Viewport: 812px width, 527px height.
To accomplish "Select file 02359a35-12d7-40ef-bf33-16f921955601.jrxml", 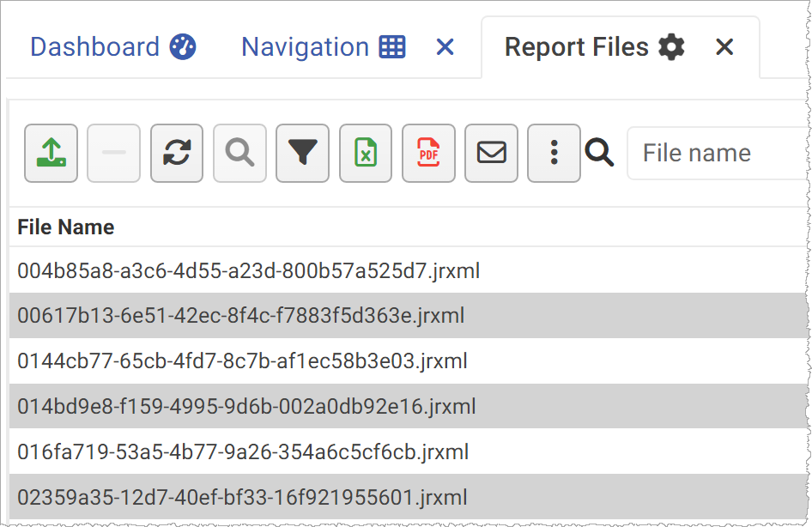I will [408, 497].
